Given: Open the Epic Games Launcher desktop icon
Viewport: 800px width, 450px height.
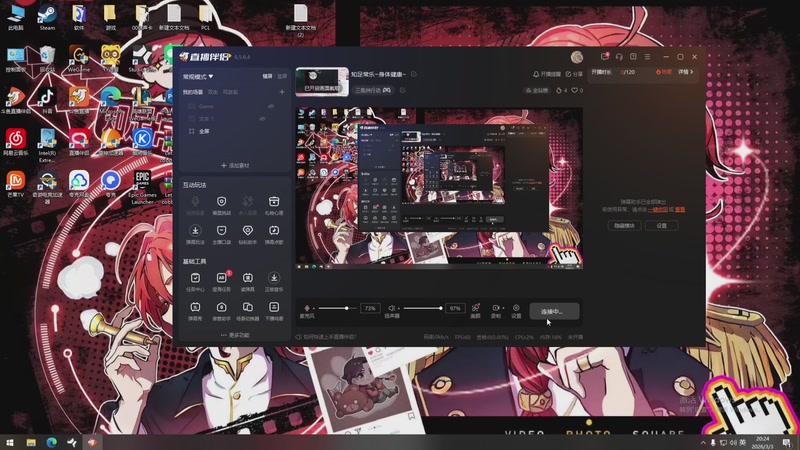Looking at the screenshot, I should (142, 187).
